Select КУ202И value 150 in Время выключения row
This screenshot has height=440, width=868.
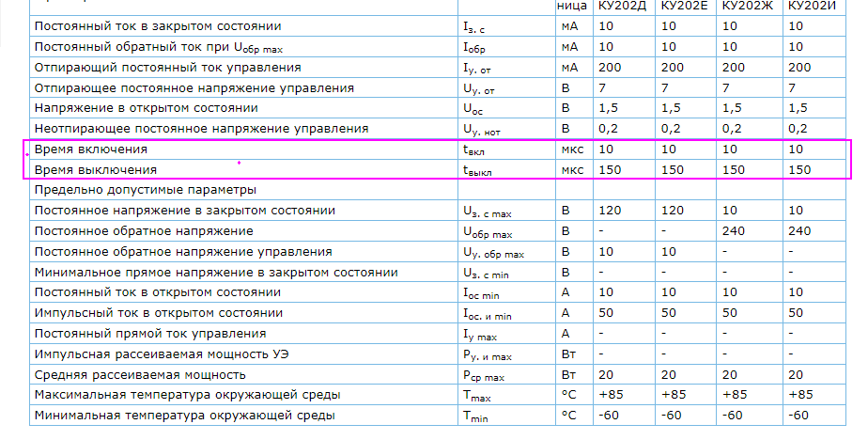click(799, 170)
